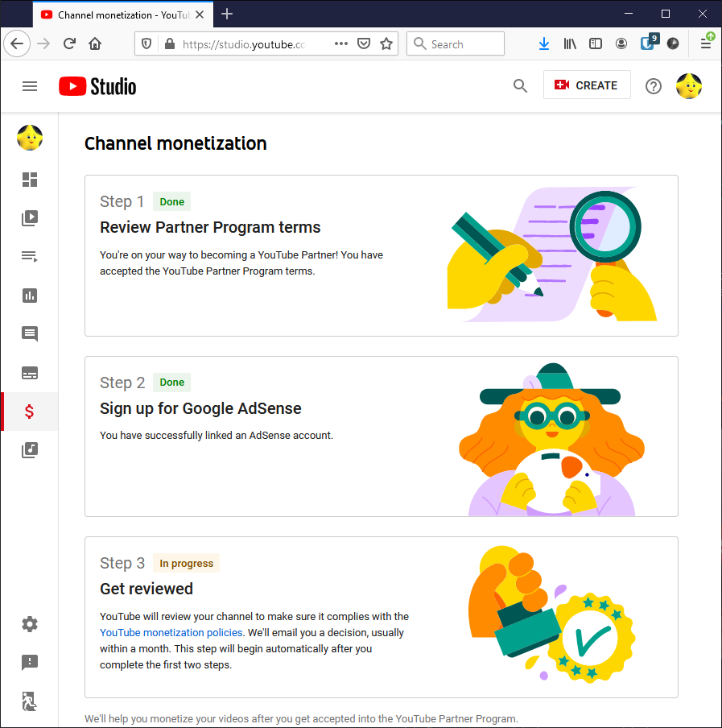Minimize the Firefox window
Viewport: 722px width, 728px height.
click(629, 14)
